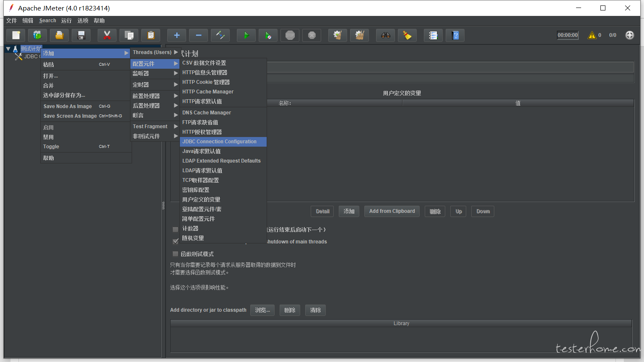Expand all nodes with plus icon

[177, 35]
